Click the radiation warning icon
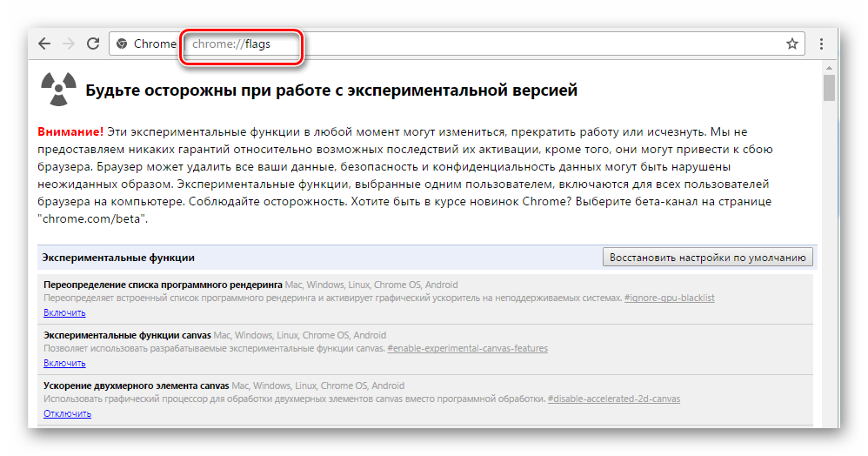 pos(58,89)
